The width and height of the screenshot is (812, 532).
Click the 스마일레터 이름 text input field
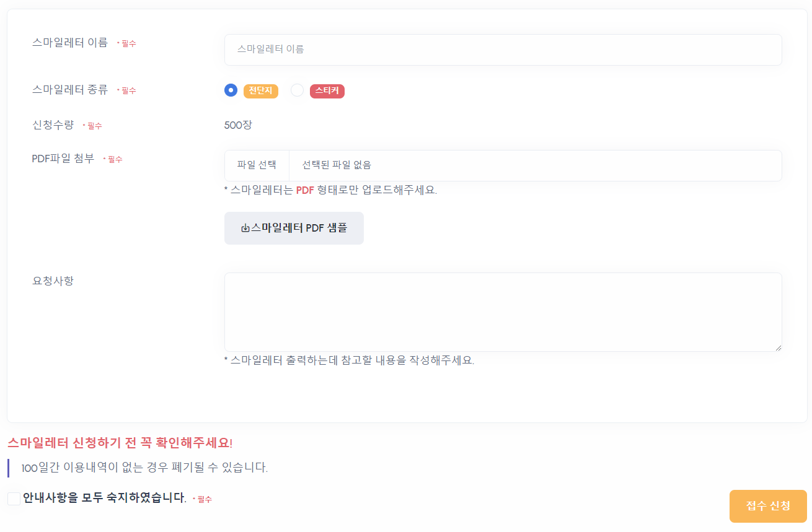click(x=503, y=50)
